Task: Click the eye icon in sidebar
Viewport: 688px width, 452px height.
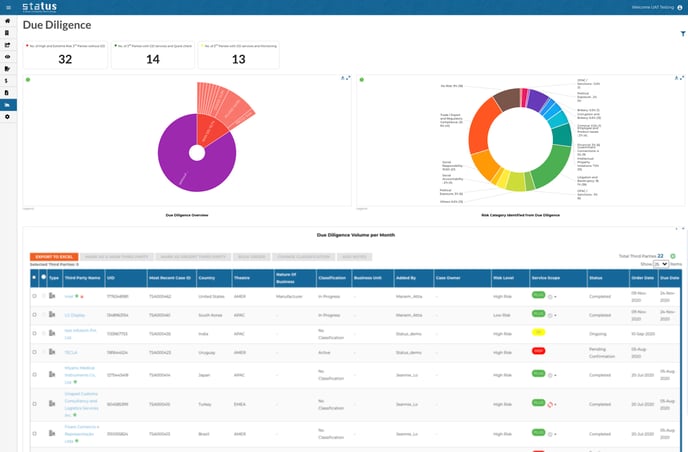Action: [9, 56]
